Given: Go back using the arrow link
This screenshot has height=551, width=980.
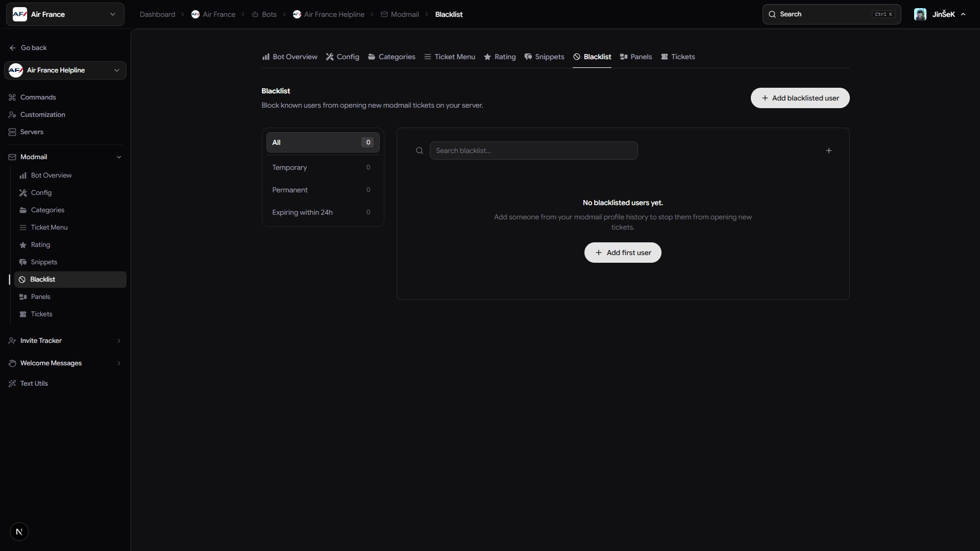Looking at the screenshot, I should [x=28, y=48].
